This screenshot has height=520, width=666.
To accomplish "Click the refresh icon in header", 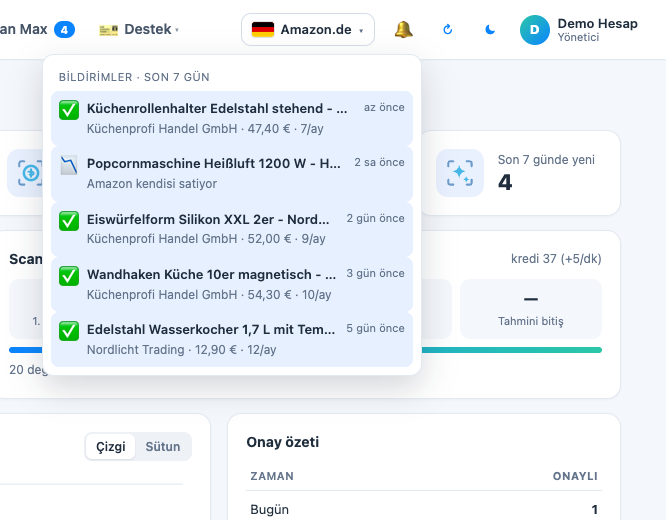I will pos(447,30).
